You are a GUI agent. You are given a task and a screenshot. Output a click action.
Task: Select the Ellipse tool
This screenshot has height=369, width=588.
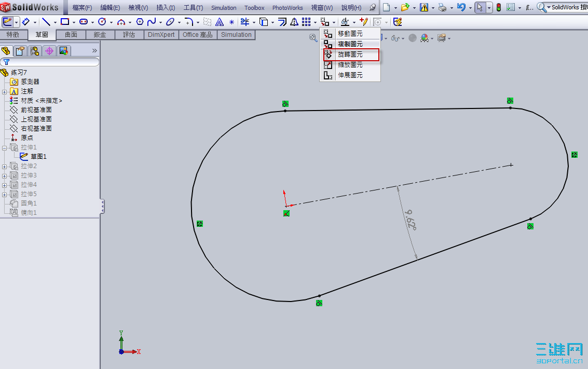coord(170,22)
